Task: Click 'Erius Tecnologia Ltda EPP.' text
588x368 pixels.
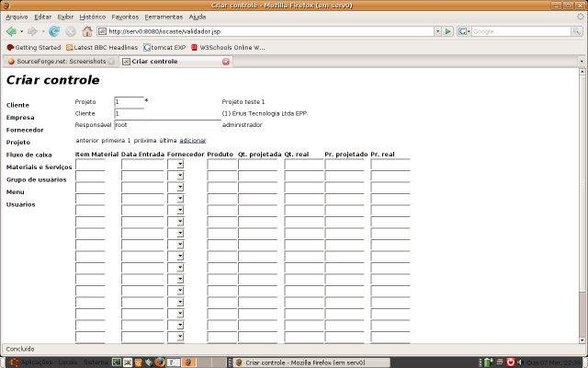Action: click(x=270, y=113)
